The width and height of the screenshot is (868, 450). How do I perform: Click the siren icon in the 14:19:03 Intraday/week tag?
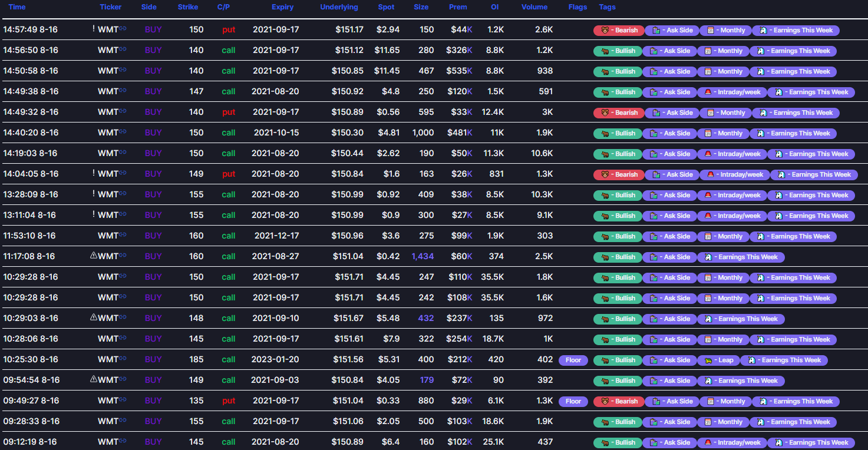click(708, 154)
